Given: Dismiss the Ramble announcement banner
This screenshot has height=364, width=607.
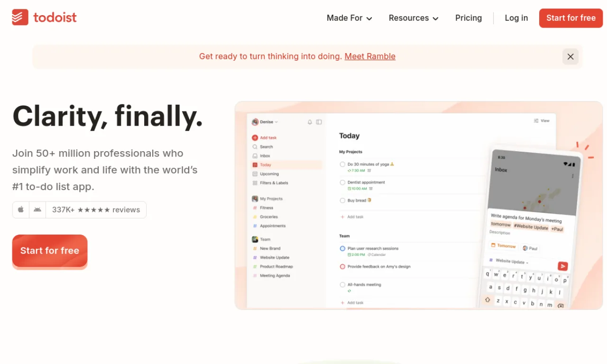Looking at the screenshot, I should click(x=570, y=56).
